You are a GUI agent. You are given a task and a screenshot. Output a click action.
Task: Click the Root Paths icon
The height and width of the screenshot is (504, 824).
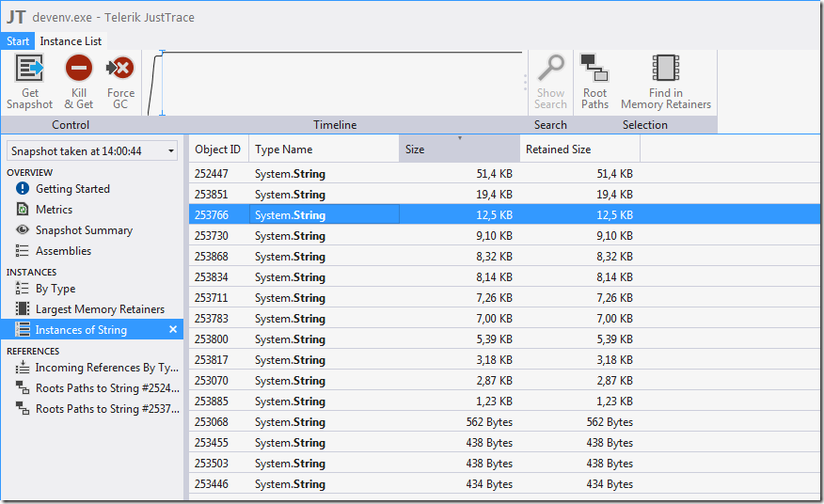pos(594,69)
